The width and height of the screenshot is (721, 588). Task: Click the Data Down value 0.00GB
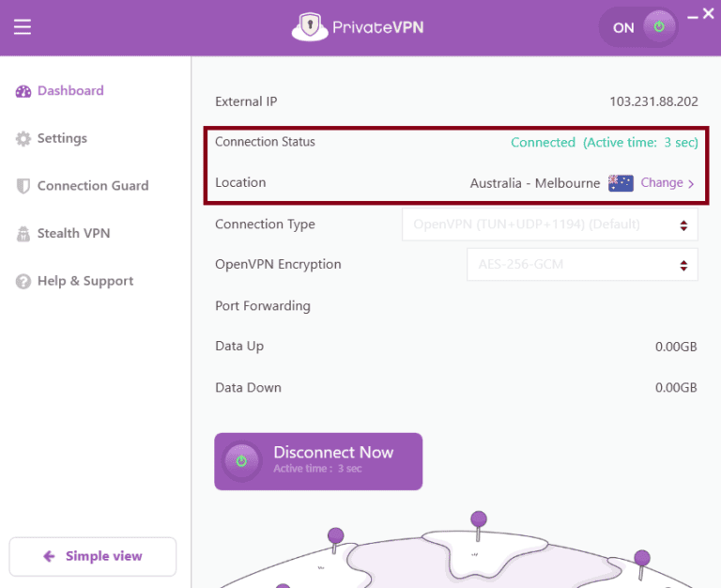[676, 388]
